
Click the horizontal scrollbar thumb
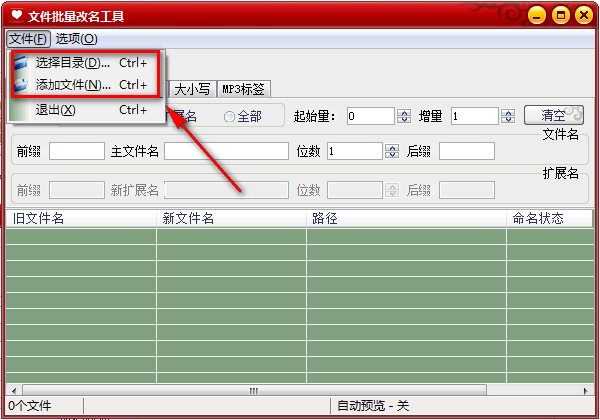[254, 391]
